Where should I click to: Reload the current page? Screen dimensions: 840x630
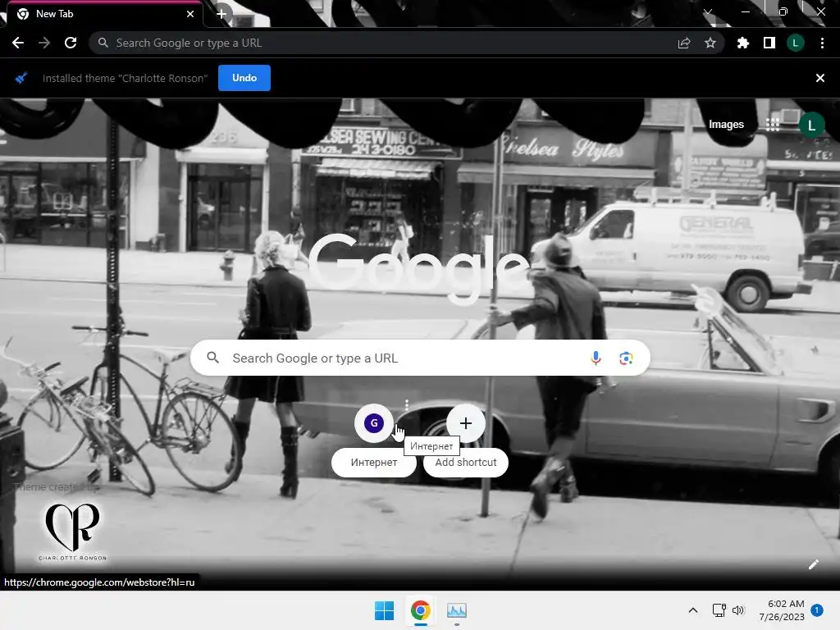pos(71,43)
